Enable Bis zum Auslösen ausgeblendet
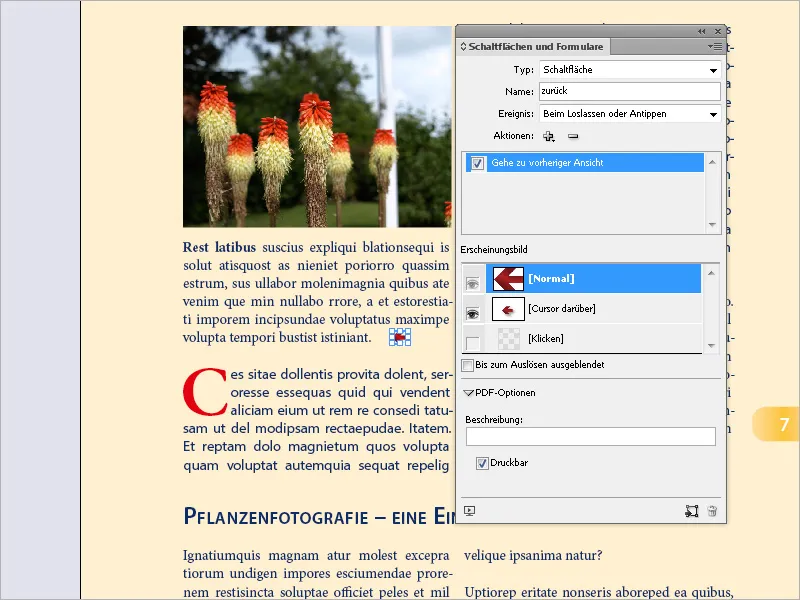The width and height of the screenshot is (800, 600). pyautogui.click(x=466, y=365)
